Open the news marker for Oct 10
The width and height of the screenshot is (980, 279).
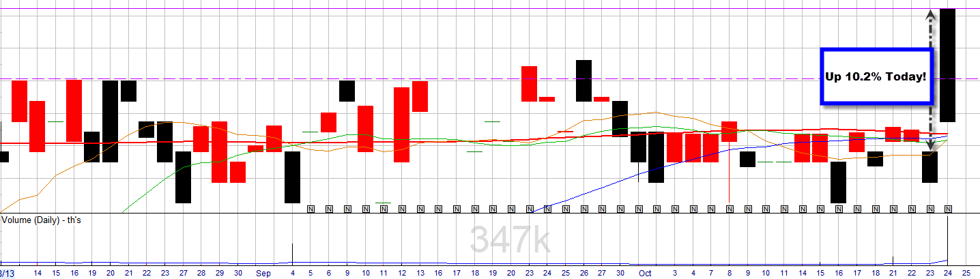[766, 209]
